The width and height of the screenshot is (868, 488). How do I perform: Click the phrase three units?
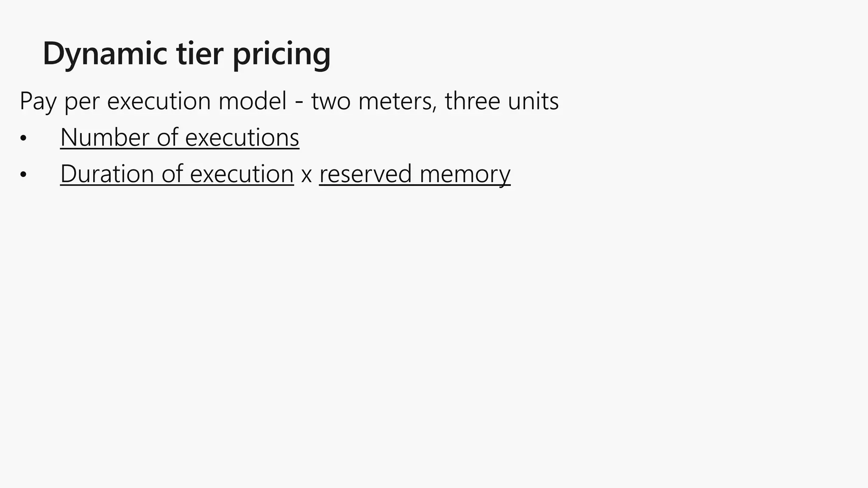click(x=502, y=101)
